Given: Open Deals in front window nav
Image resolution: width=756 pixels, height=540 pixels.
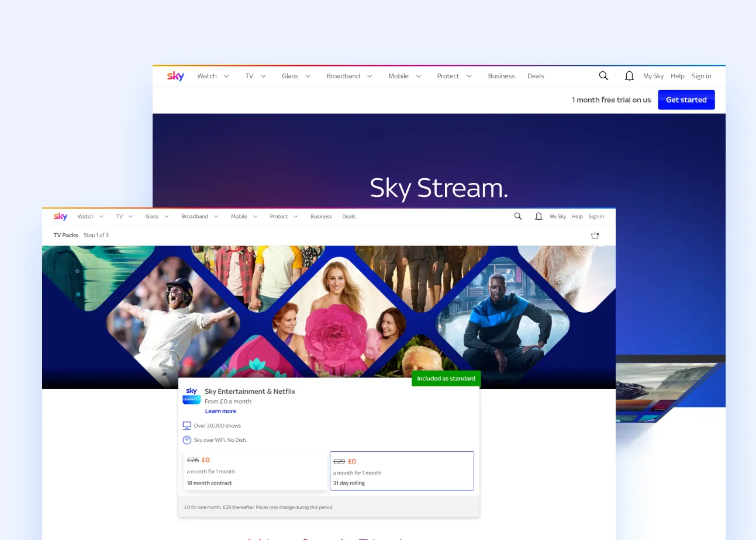Looking at the screenshot, I should click(349, 216).
